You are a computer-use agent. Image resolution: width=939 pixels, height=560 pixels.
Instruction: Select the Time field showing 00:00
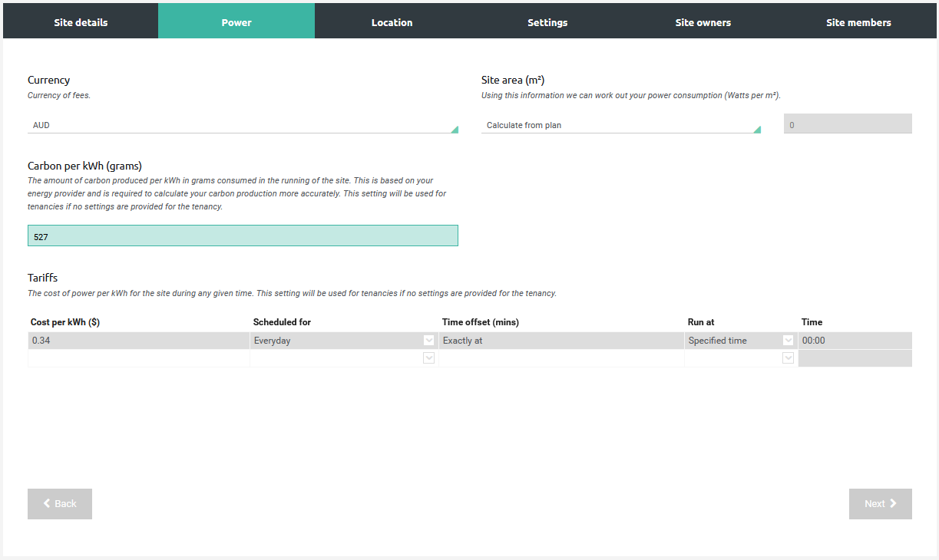tap(855, 340)
